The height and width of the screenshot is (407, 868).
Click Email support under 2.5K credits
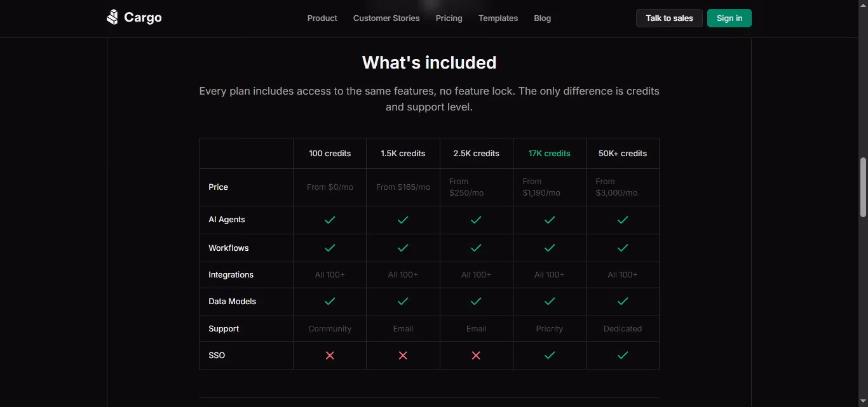(476, 329)
